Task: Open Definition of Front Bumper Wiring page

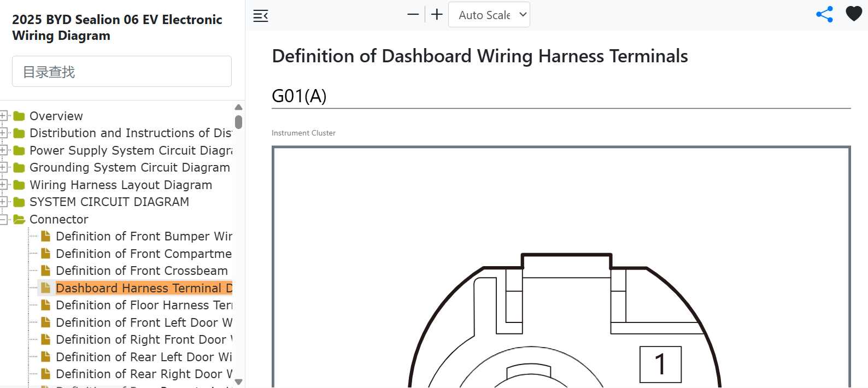Action: point(144,236)
